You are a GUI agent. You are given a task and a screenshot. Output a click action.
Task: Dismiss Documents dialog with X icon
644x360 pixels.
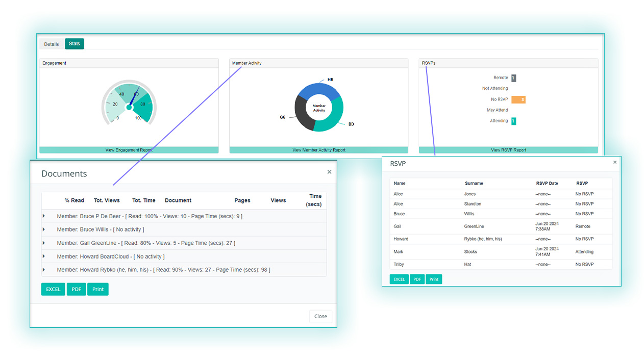point(329,172)
